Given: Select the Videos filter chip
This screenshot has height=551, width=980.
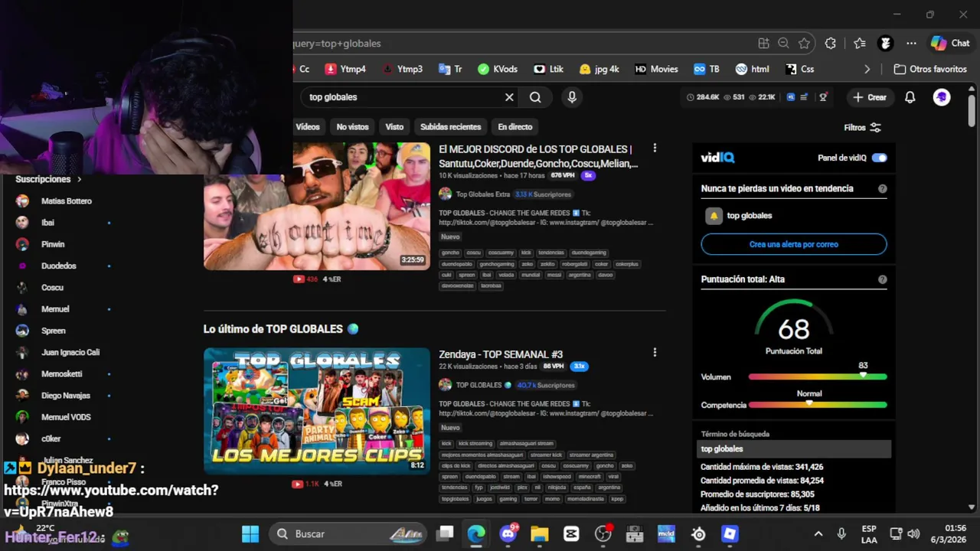Looking at the screenshot, I should pos(308,127).
